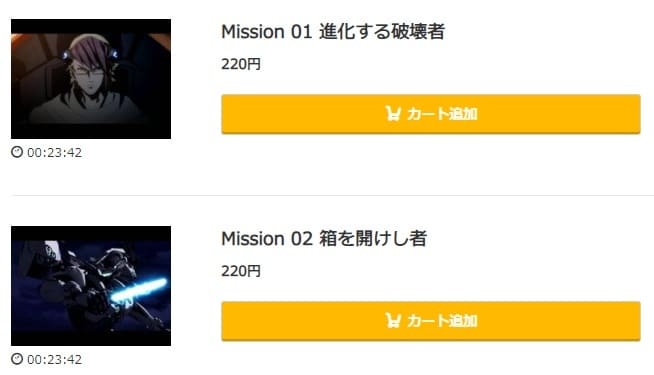Select the 220円 price under Mission 01

[x=241, y=64]
